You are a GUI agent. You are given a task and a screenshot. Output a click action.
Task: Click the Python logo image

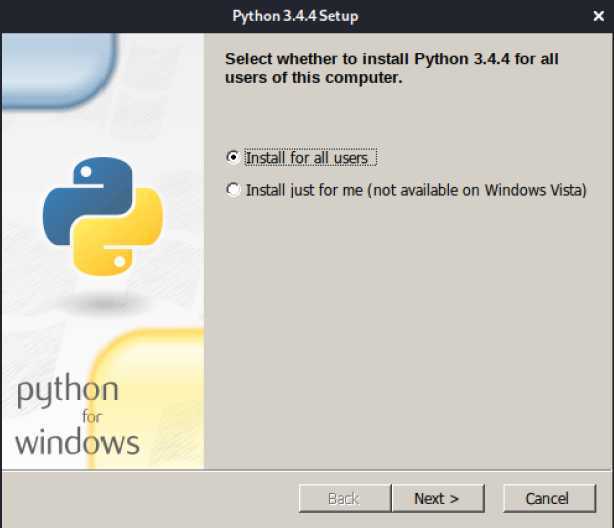tap(103, 216)
